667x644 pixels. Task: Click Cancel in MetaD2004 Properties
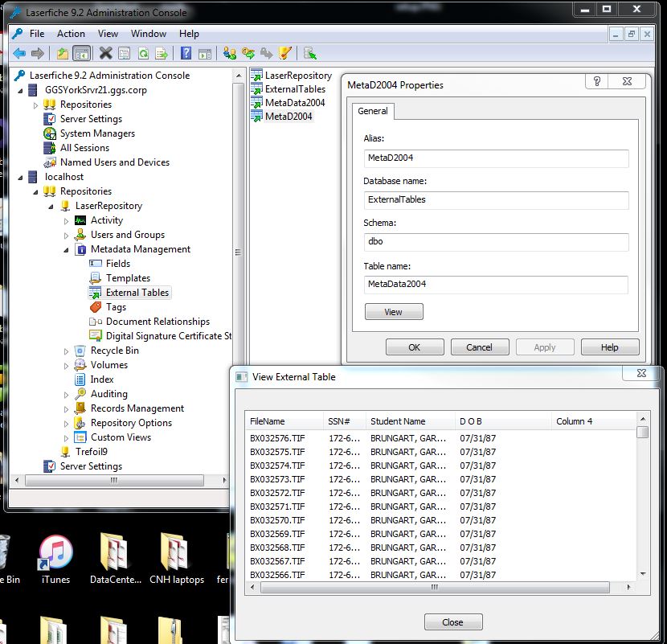[479, 347]
